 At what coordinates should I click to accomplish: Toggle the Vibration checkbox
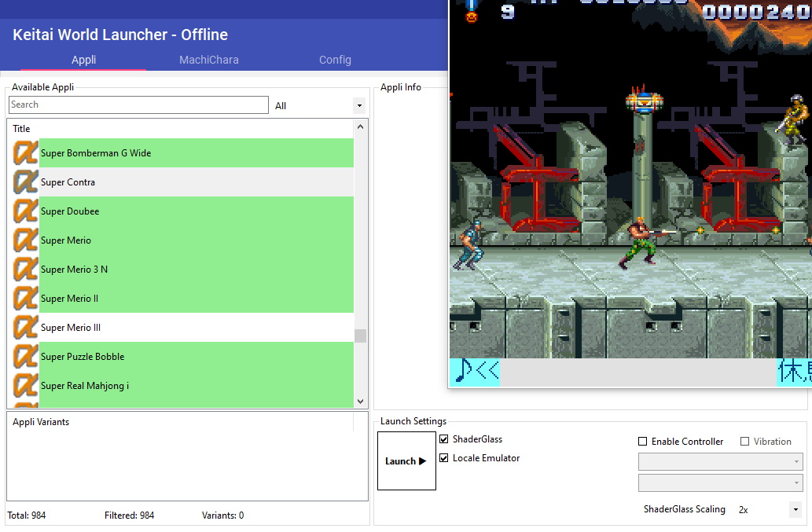click(744, 442)
